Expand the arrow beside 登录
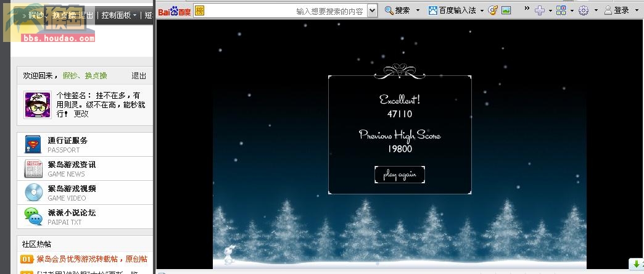This screenshot has width=644, height=274. [637, 10]
